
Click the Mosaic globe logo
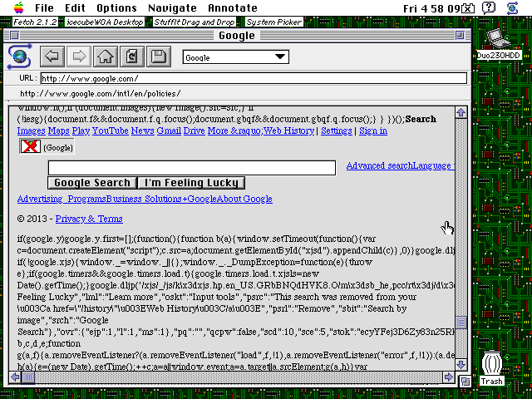point(20,57)
